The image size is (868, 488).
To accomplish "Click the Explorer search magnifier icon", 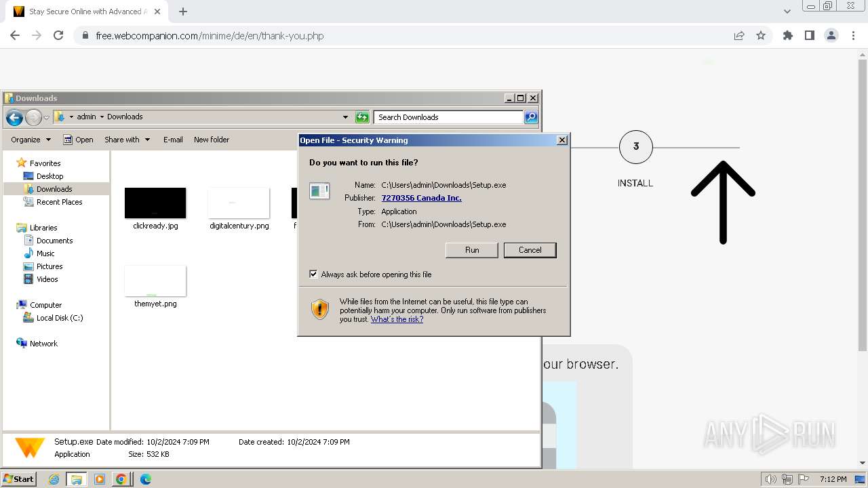I will tap(531, 117).
